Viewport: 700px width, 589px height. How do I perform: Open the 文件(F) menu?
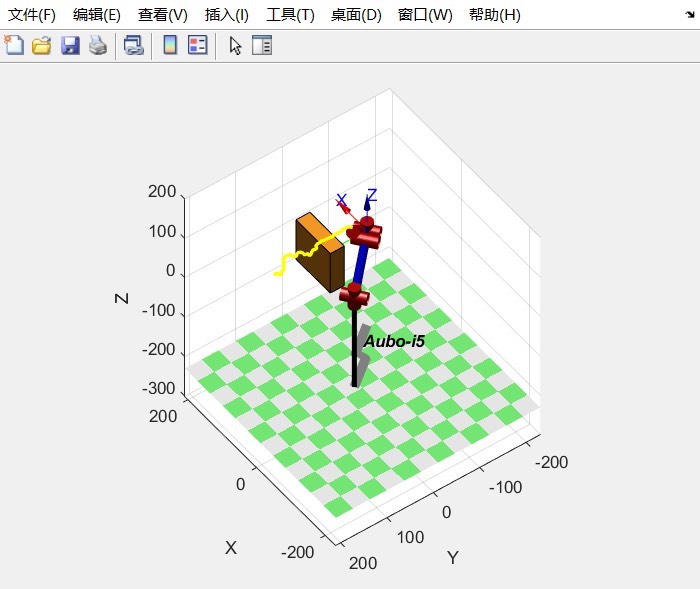[x=32, y=15]
